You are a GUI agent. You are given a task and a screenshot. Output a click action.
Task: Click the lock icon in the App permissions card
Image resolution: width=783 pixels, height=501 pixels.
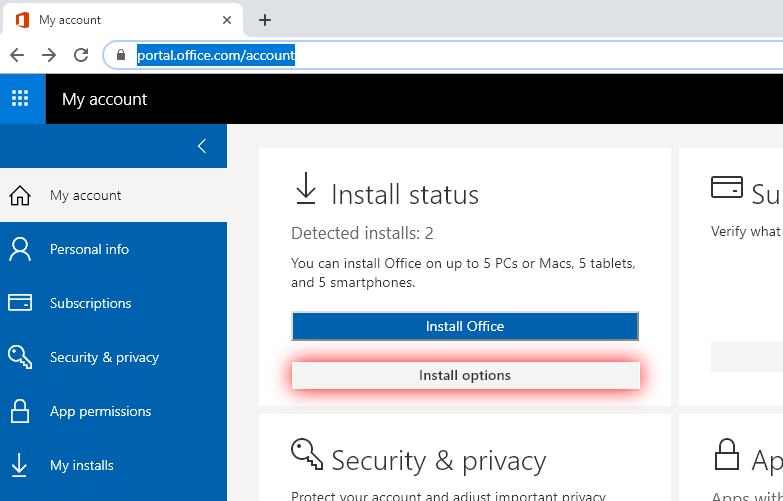click(727, 454)
